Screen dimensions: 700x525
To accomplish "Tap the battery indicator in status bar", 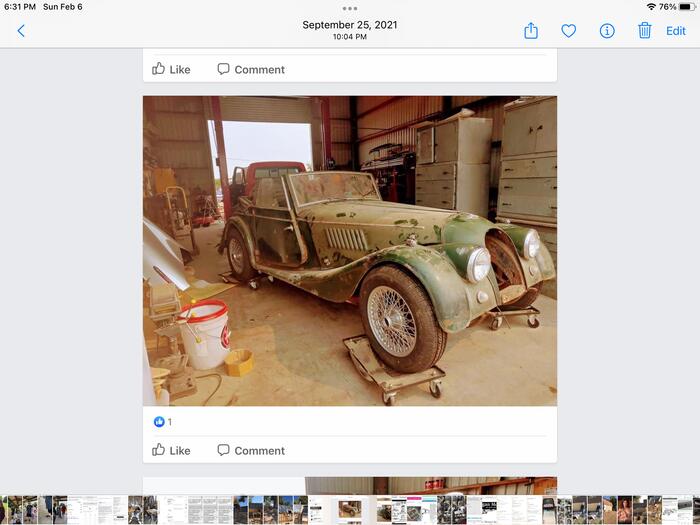I will pos(687,7).
